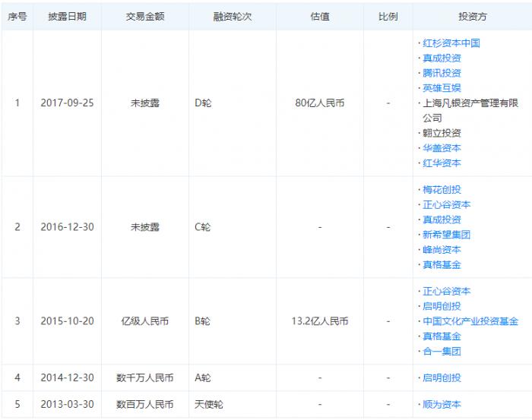Select the D轮 financing round cell
The width and height of the screenshot is (532, 420).
click(x=203, y=103)
